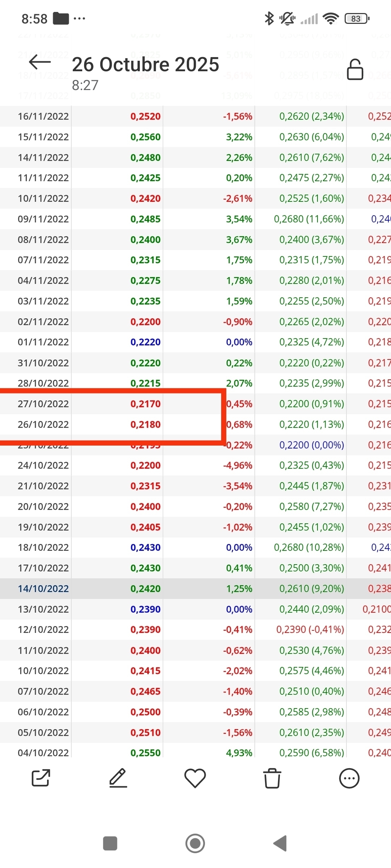Select value 0,2275
This screenshot has width=391, height=868.
[146, 281]
